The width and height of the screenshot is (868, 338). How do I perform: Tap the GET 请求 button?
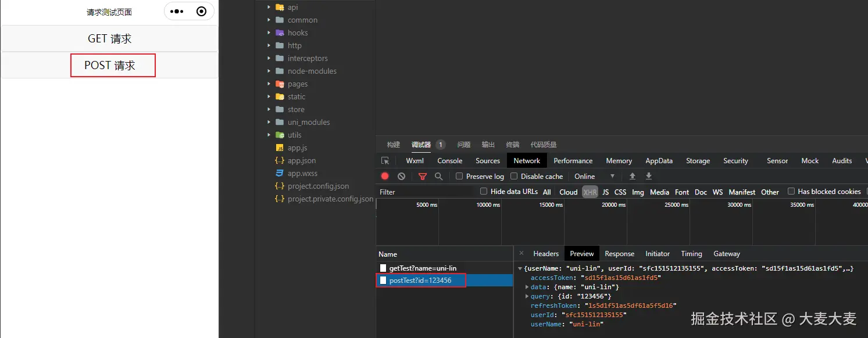(110, 39)
